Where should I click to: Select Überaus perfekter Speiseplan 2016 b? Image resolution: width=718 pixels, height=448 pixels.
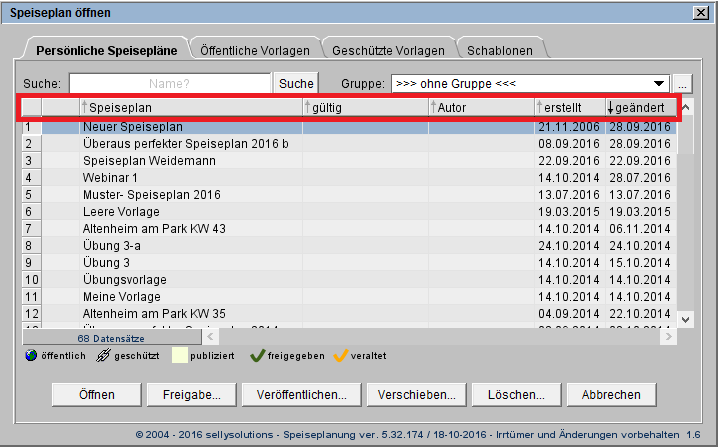349,144
